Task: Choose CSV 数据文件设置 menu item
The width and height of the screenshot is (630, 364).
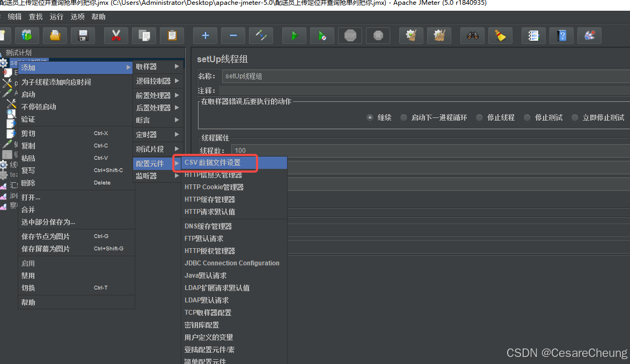Action: click(x=235, y=162)
